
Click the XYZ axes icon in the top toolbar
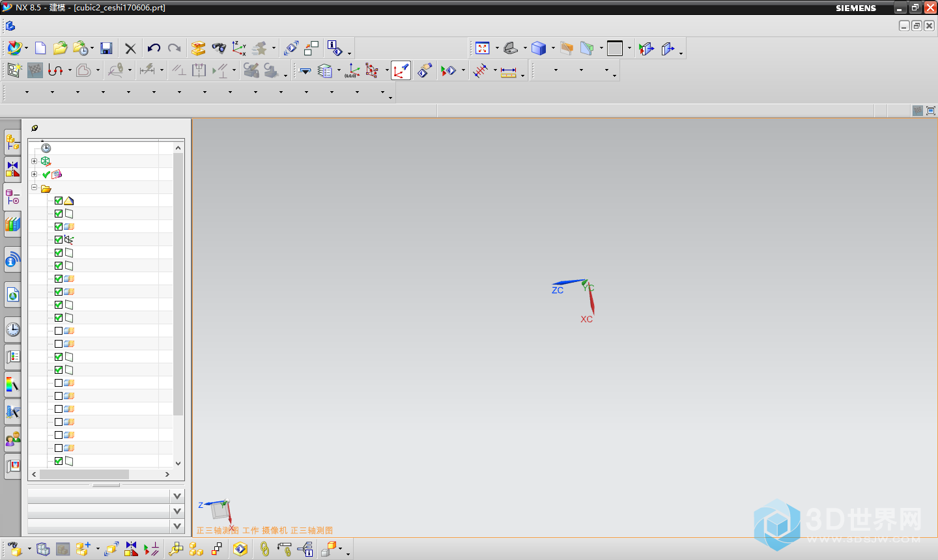coord(239,48)
